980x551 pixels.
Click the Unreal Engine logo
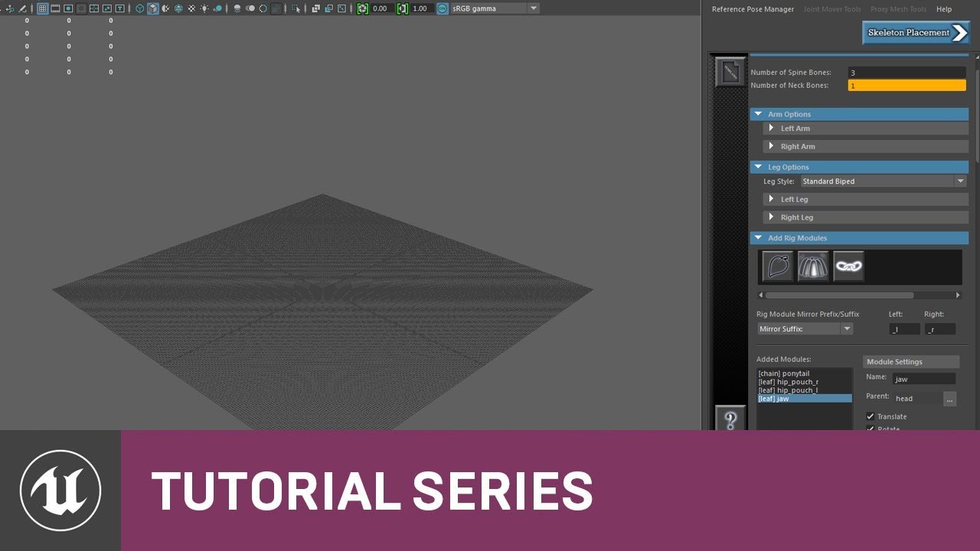[60, 491]
